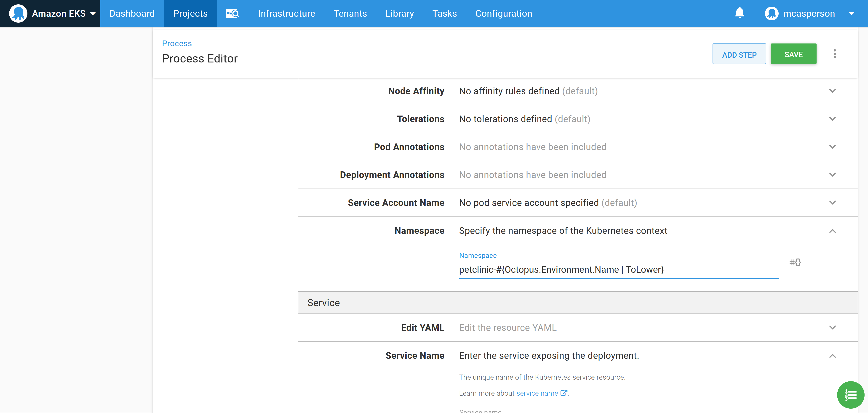
Task: Open the three-dot overflow menu
Action: (834, 54)
